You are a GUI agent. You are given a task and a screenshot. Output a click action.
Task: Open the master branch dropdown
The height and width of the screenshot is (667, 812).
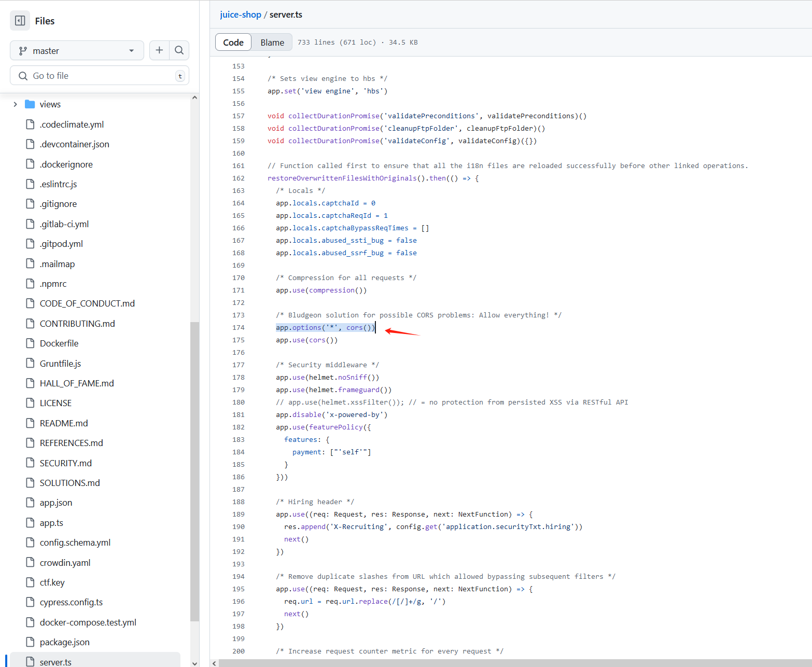pos(77,50)
